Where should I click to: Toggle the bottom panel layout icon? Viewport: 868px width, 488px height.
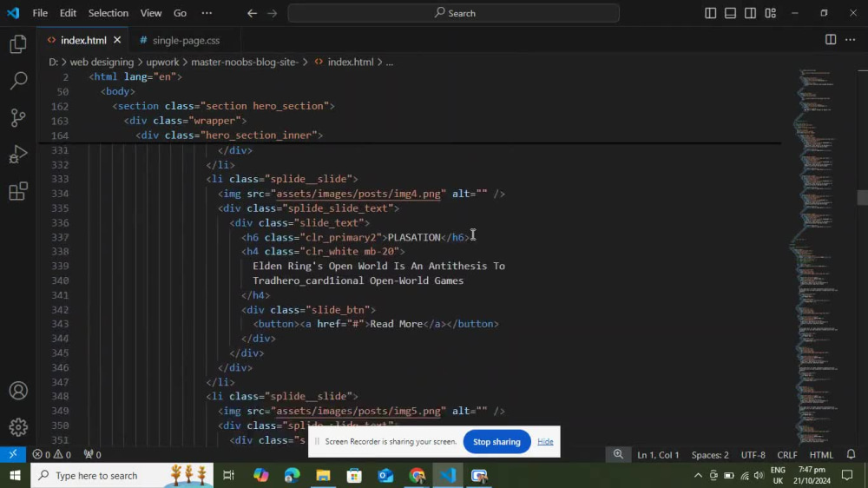coord(730,13)
